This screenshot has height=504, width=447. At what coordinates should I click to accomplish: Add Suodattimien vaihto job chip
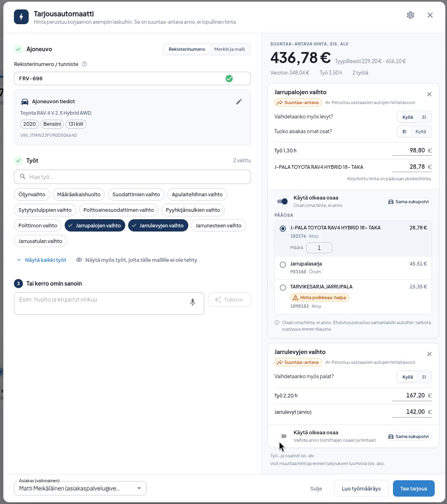[x=136, y=194]
